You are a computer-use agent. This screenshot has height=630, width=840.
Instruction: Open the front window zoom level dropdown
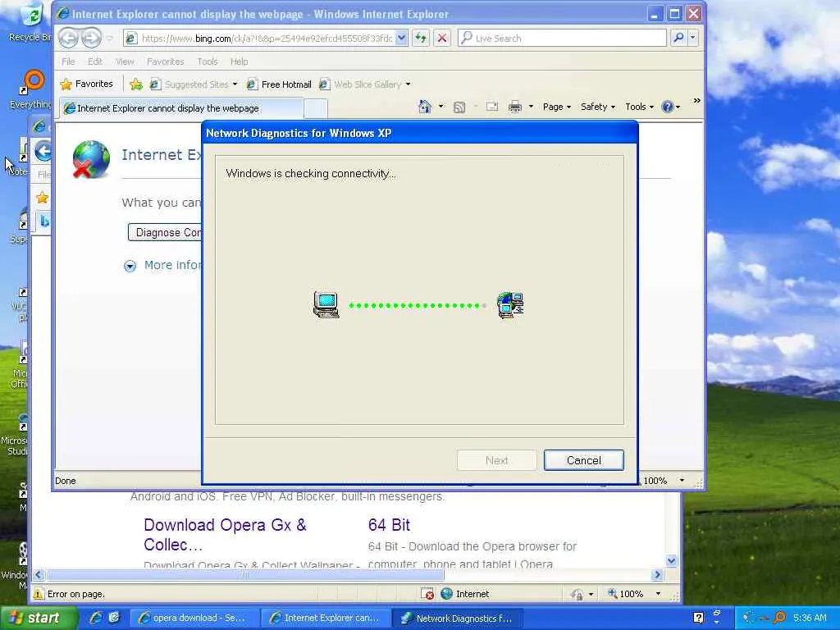tap(682, 481)
